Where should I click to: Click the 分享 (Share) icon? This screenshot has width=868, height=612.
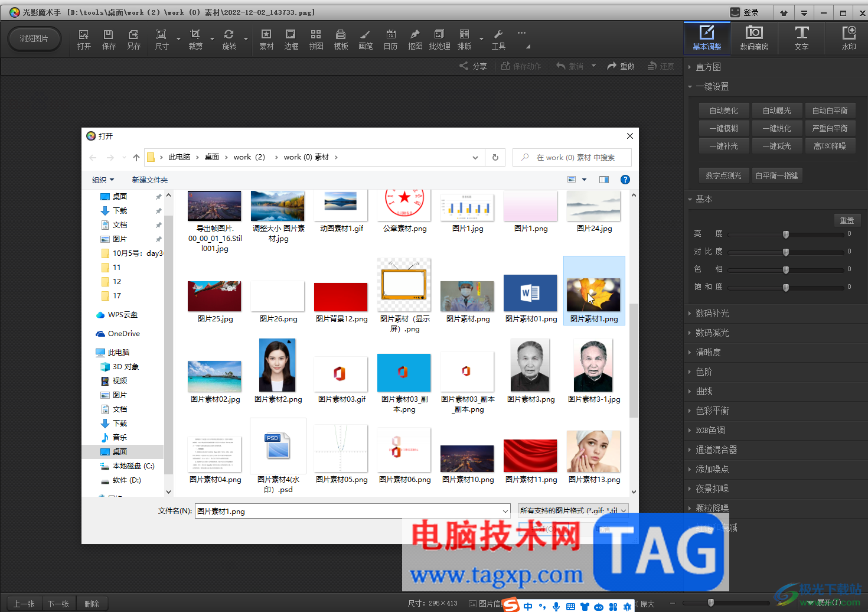[474, 66]
